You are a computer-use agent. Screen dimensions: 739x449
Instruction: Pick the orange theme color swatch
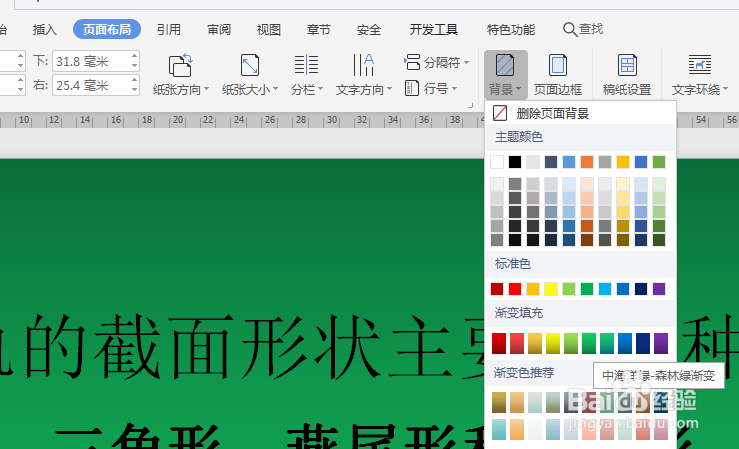(587, 162)
